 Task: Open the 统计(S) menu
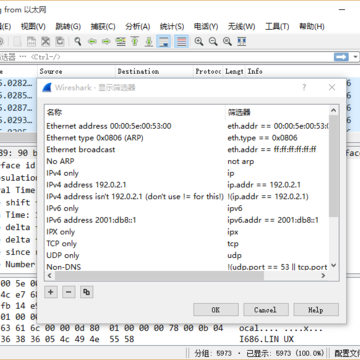coord(172,26)
